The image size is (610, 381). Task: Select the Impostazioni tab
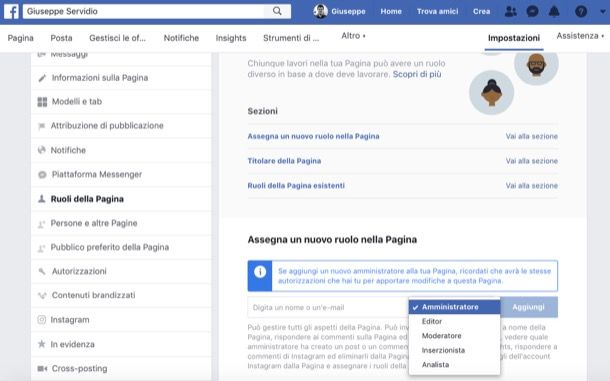[514, 38]
